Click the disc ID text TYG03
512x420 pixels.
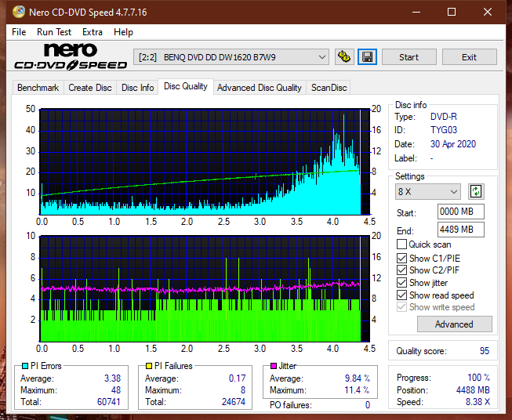tap(444, 130)
